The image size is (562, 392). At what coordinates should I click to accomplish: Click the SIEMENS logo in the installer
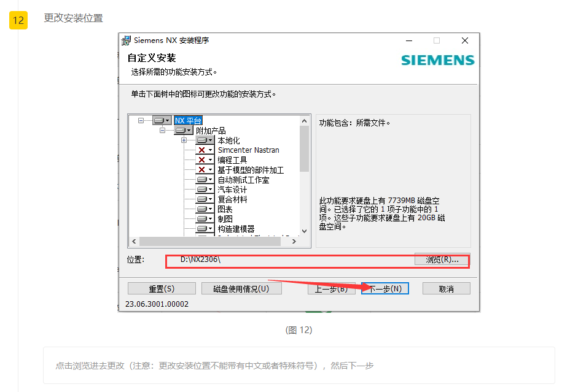438,60
